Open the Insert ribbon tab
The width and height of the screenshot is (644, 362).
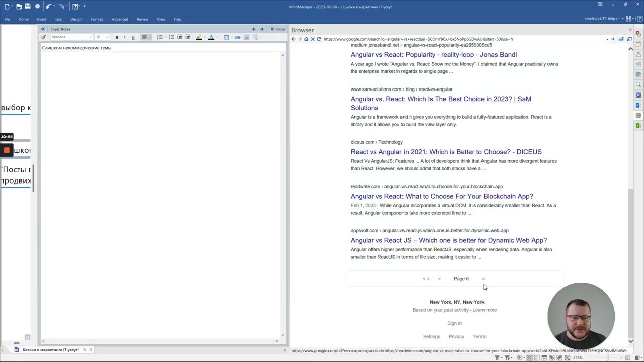pos(42,19)
